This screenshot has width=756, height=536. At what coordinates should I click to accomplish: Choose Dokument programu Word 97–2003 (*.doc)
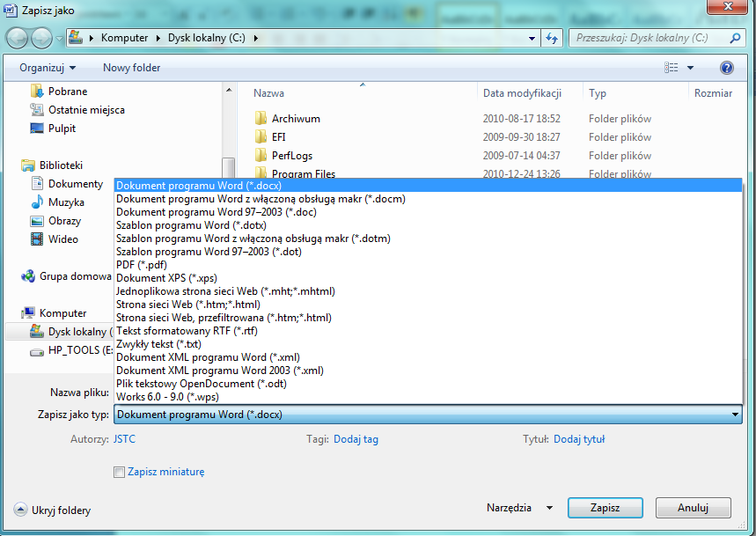coord(428,212)
